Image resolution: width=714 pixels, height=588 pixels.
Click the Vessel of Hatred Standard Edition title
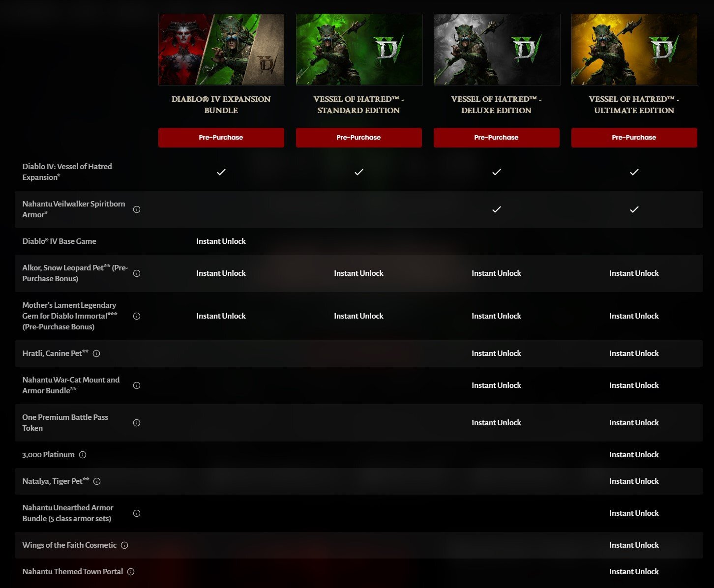[x=359, y=105]
